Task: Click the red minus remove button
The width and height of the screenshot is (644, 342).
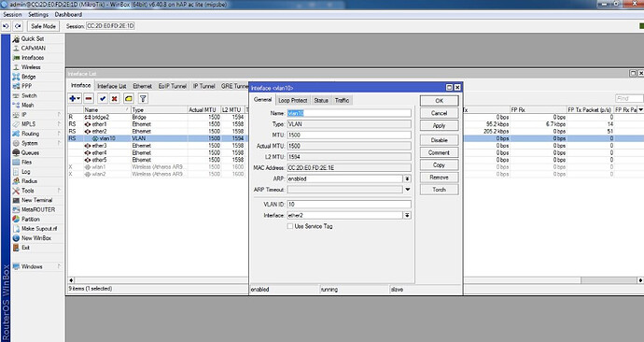Action: (x=89, y=99)
